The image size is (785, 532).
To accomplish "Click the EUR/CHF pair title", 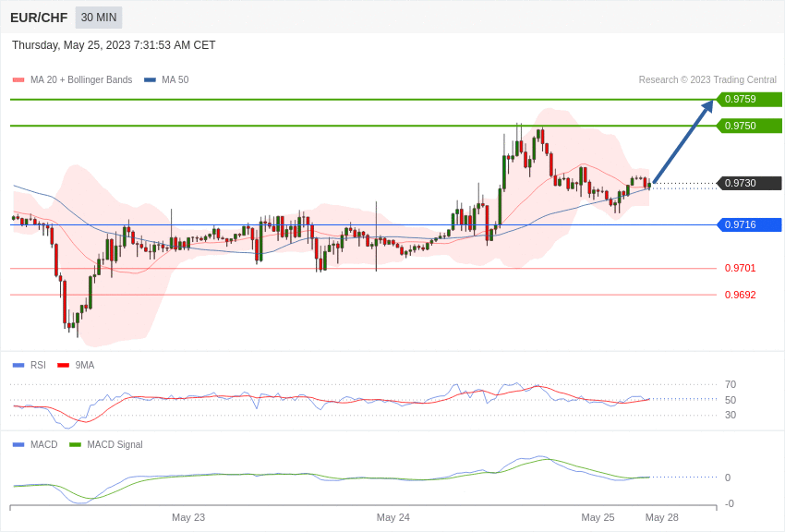I will [x=39, y=18].
